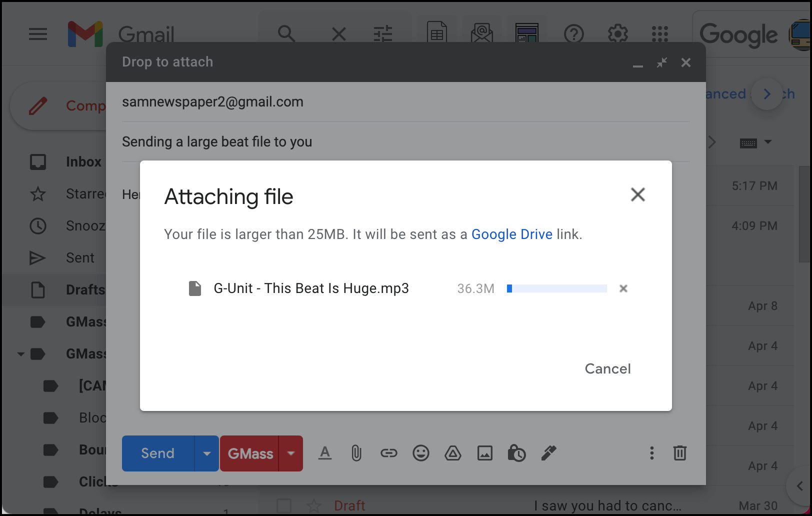Show side panel chevron at bottom right
812x516 pixels.
[799, 486]
